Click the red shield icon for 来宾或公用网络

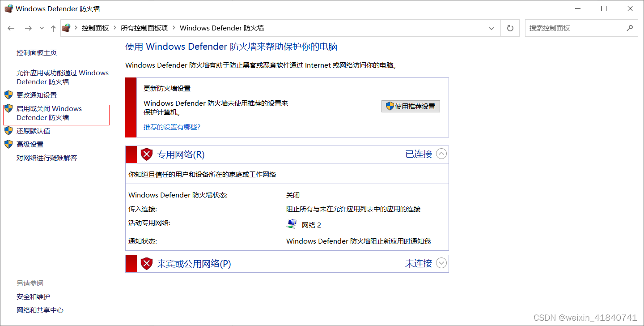click(147, 264)
